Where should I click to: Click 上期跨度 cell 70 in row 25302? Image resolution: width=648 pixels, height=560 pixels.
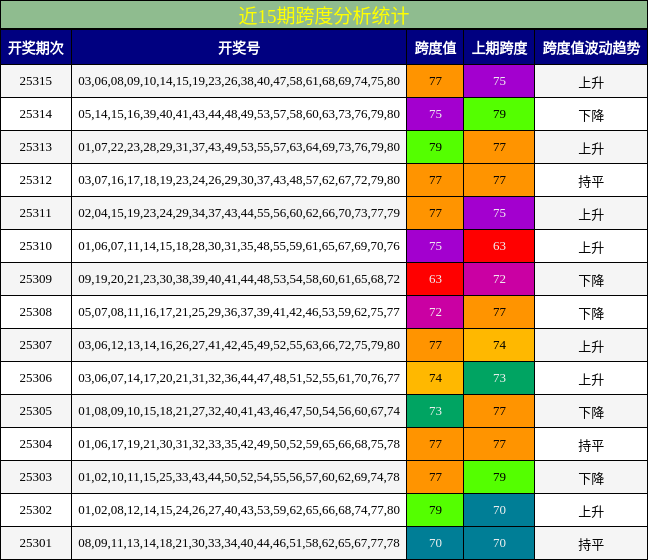click(499, 510)
